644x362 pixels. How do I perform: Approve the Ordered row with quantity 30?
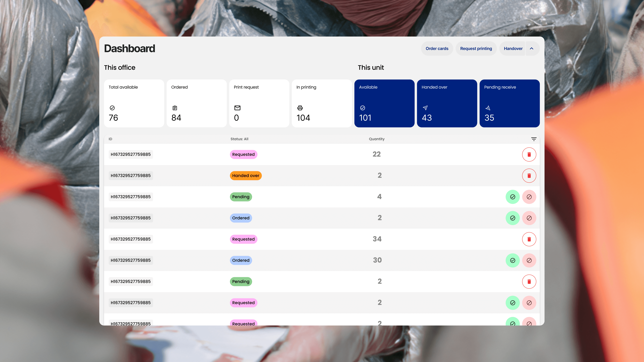pos(513,260)
